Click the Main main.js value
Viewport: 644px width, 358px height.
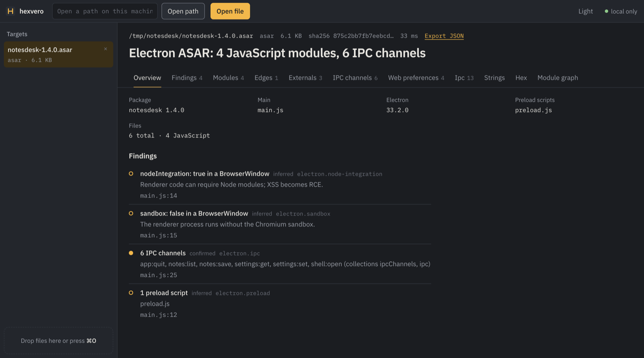click(x=270, y=110)
